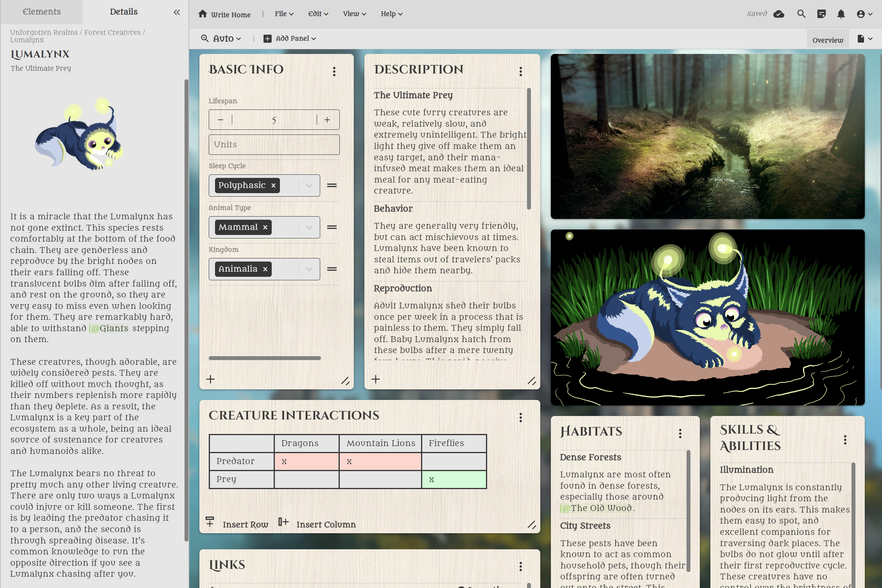Image resolution: width=882 pixels, height=588 pixels.
Task: Click the plus icon under Description panel
Action: coord(376,379)
